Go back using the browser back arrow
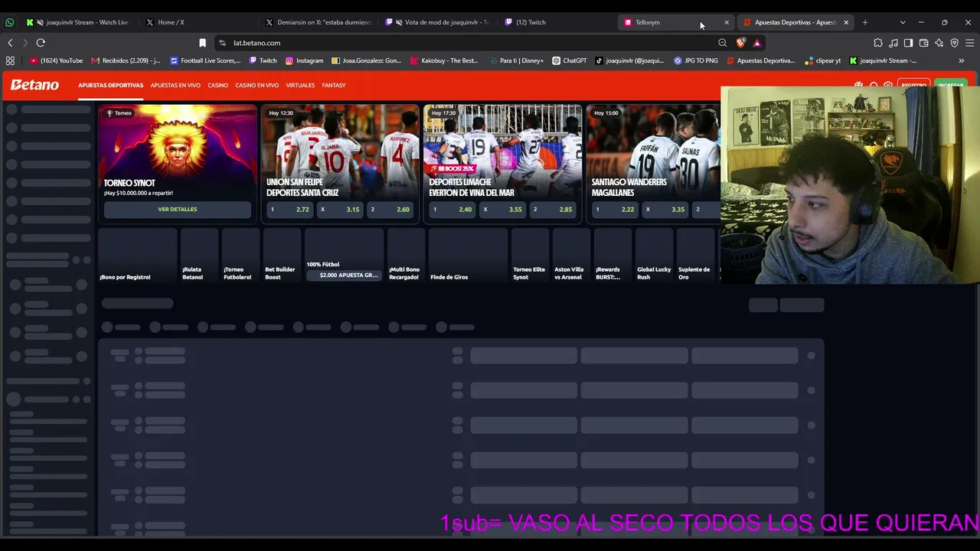This screenshot has height=551, width=980. pyautogui.click(x=10, y=43)
